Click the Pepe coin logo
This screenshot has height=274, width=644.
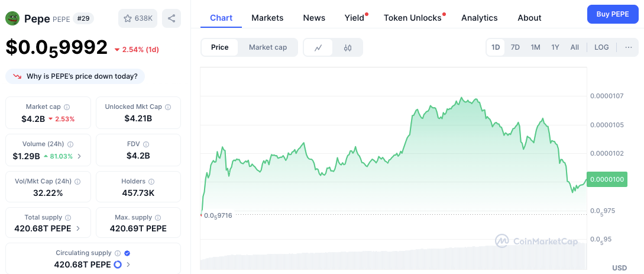[12, 18]
